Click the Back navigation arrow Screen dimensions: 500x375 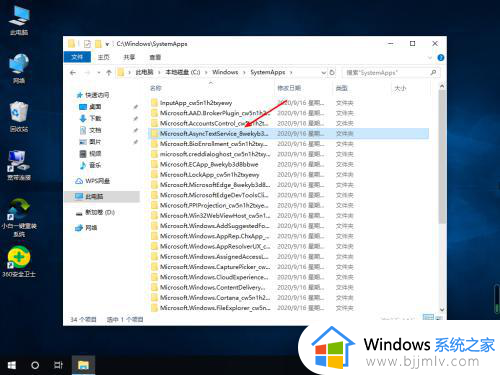click(x=73, y=72)
